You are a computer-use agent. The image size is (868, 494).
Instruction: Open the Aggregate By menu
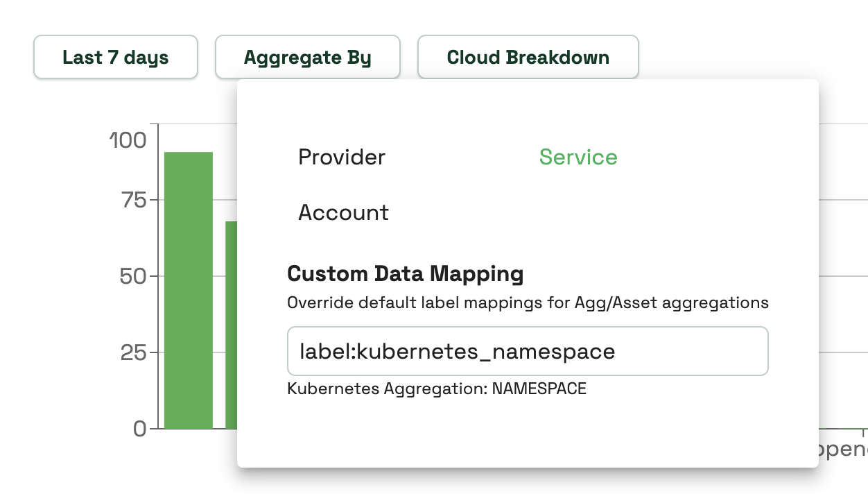tap(307, 57)
